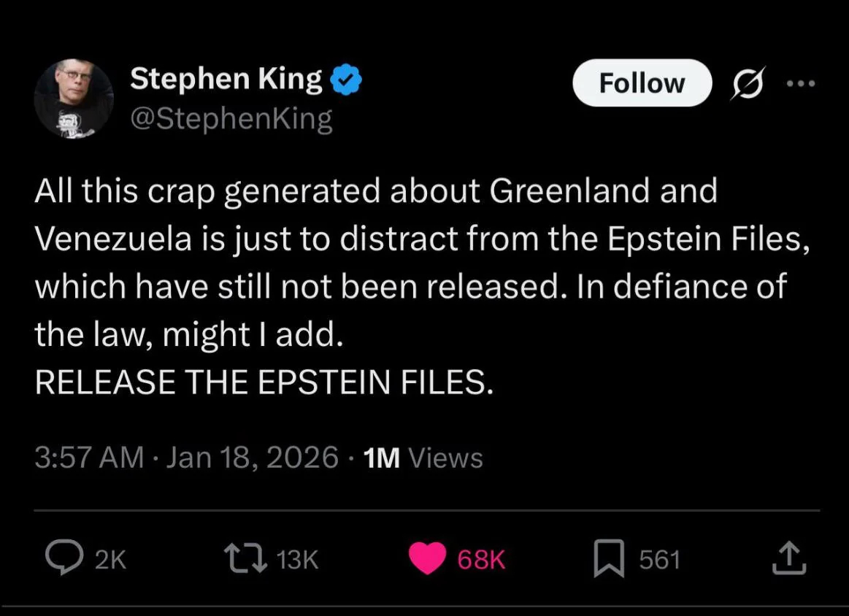
Task: Open the three-dot more options menu
Action: [802, 82]
